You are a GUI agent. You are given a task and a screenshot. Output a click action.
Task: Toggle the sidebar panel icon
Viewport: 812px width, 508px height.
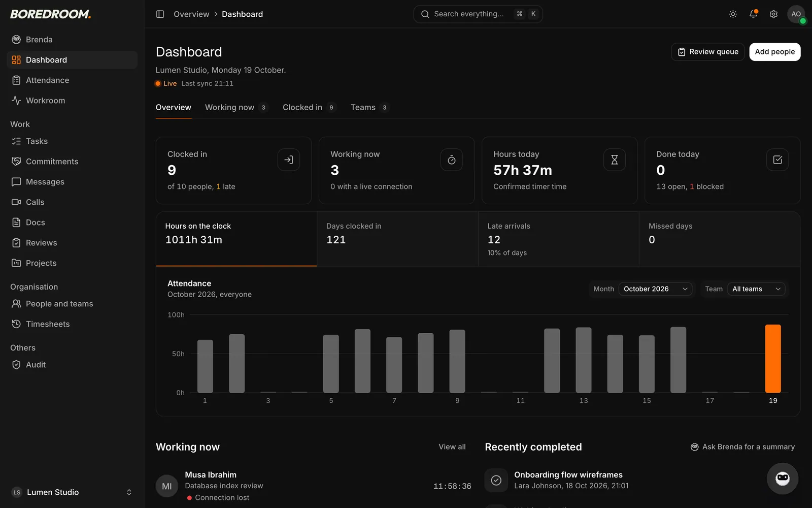coord(160,14)
